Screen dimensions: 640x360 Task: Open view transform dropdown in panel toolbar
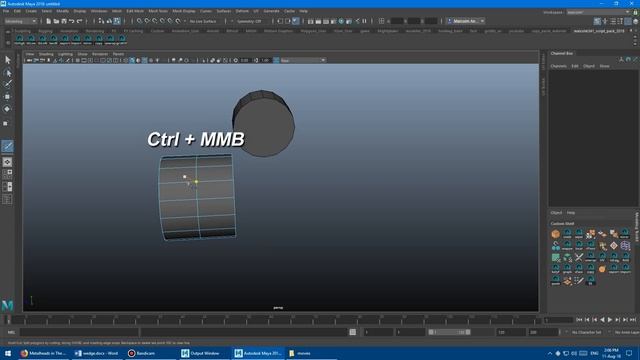303,60
